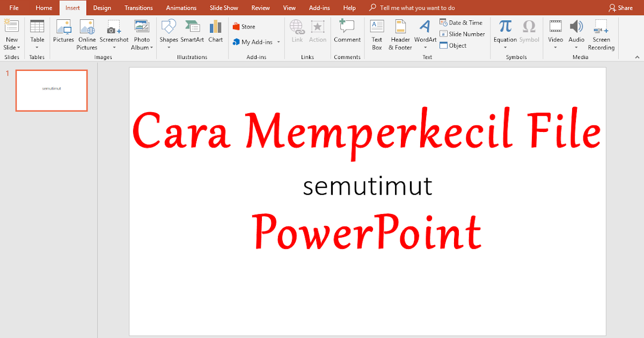Viewport: 644px width, 338px height.
Task: Click the Share button
Action: tap(621, 8)
